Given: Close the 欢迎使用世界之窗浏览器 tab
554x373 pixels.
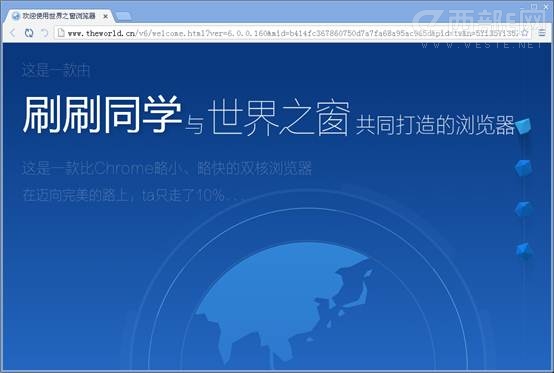Looking at the screenshot, I should 105,16.
